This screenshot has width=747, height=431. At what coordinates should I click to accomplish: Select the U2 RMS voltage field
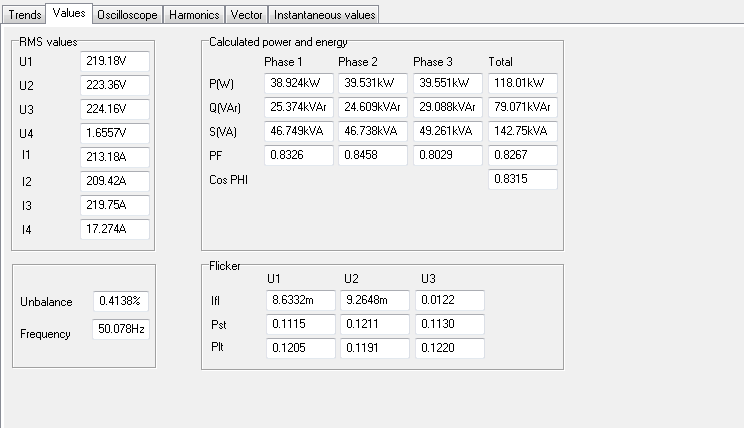tap(114, 85)
